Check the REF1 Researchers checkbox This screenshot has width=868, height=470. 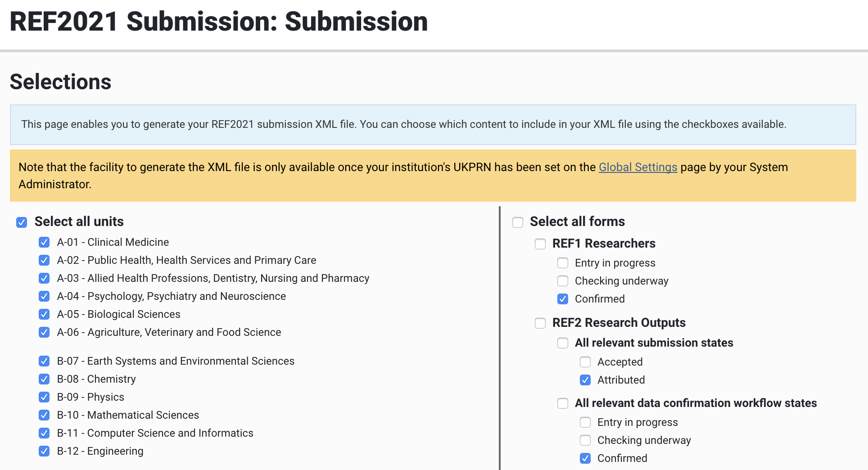click(x=540, y=244)
